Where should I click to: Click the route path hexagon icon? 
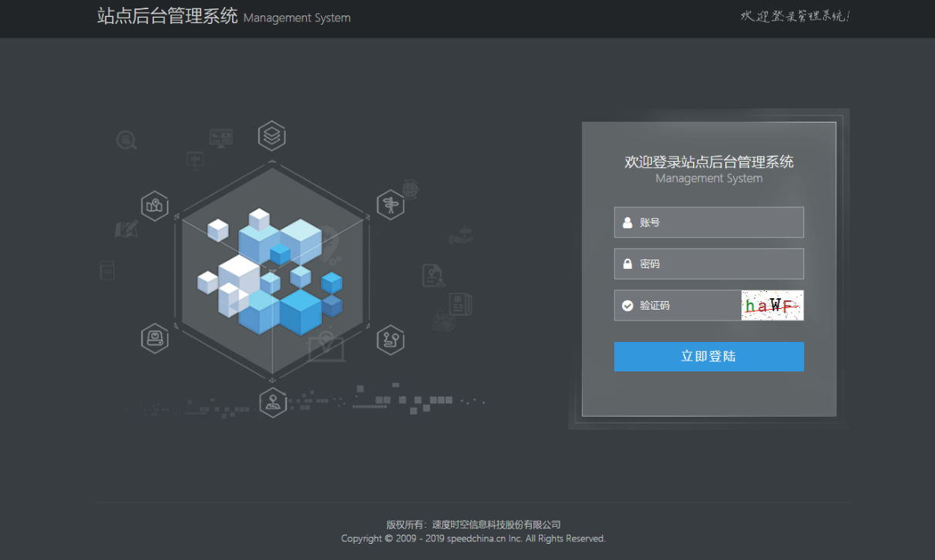pyautogui.click(x=391, y=339)
